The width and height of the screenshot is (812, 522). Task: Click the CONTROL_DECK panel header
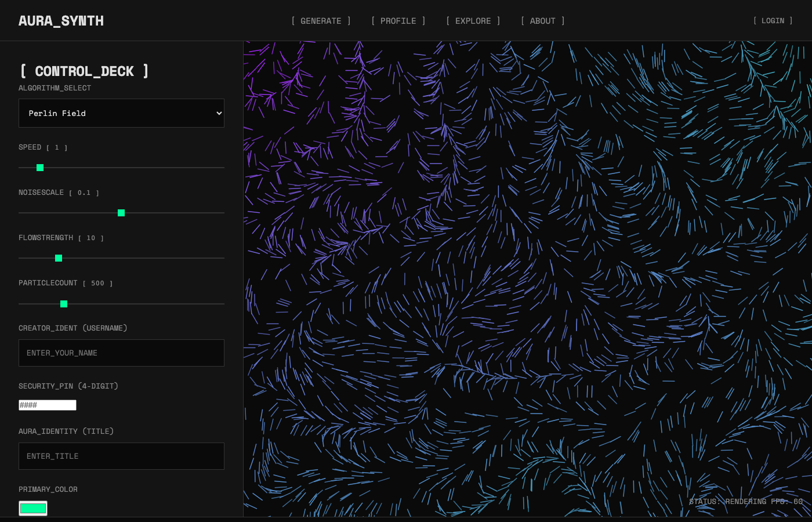click(84, 71)
